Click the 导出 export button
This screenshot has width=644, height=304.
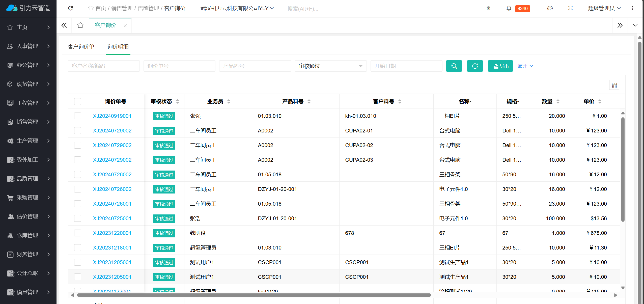tap(500, 66)
